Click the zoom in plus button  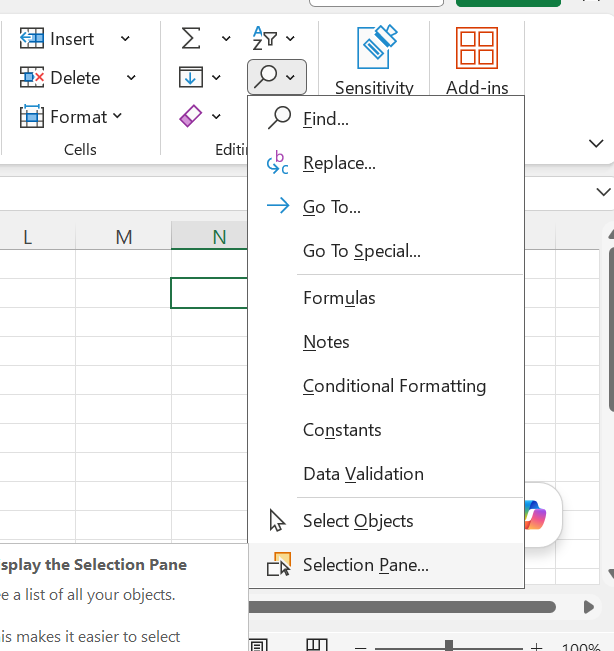(536, 647)
